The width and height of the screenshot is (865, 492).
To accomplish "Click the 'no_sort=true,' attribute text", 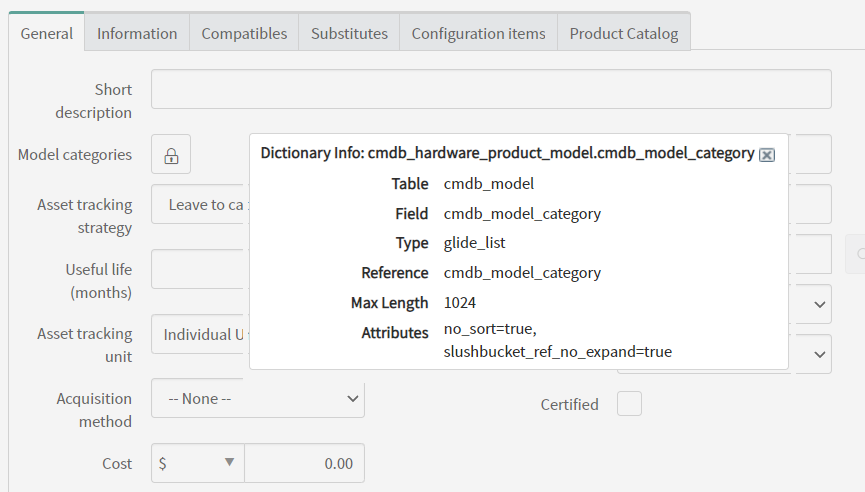I will [x=490, y=329].
